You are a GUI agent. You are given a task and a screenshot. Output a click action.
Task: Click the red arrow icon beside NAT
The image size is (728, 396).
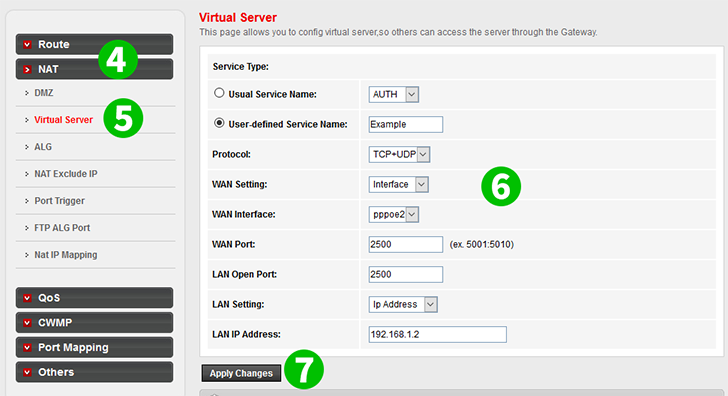[x=27, y=69]
